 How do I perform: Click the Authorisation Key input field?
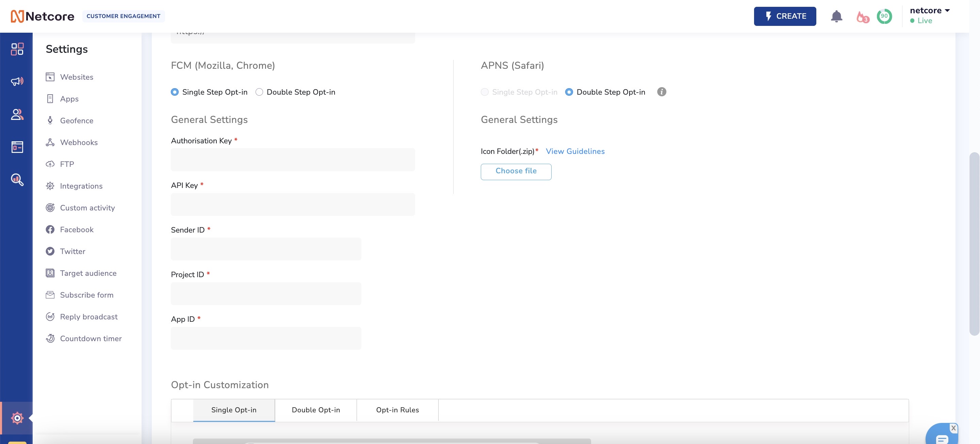click(293, 160)
